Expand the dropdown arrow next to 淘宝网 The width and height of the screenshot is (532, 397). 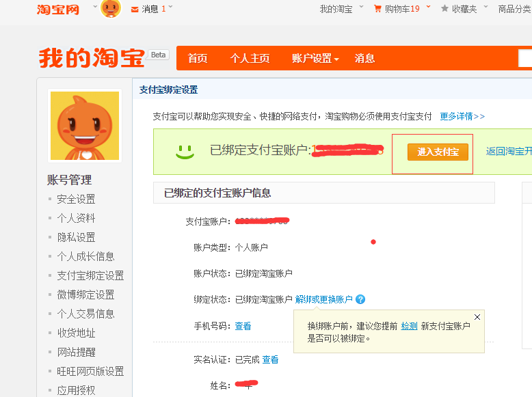(x=95, y=7)
